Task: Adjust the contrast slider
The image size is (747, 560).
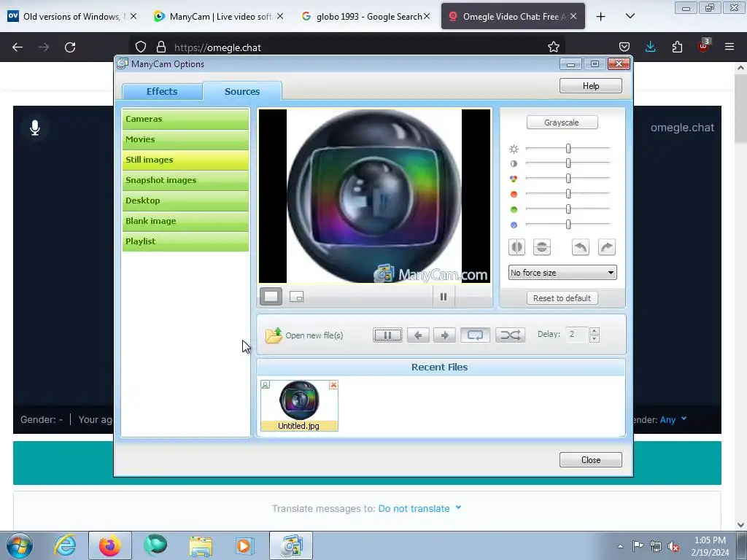Action: pyautogui.click(x=568, y=163)
